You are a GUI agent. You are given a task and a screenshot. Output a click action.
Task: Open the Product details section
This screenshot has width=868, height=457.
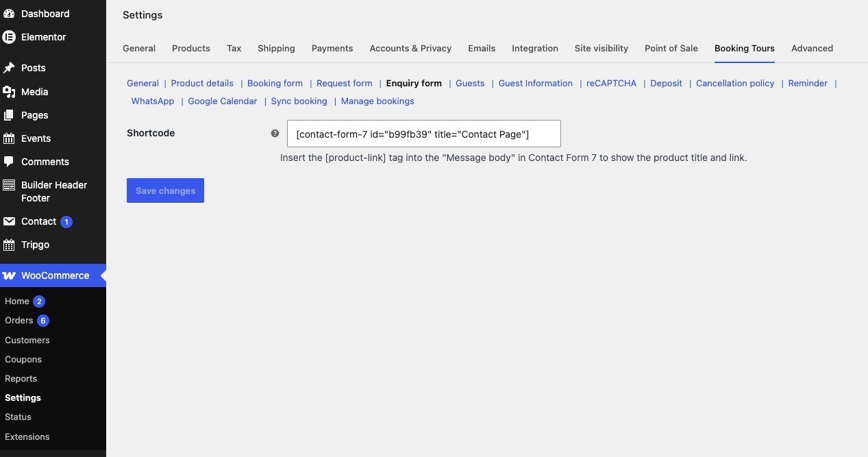pyautogui.click(x=202, y=83)
